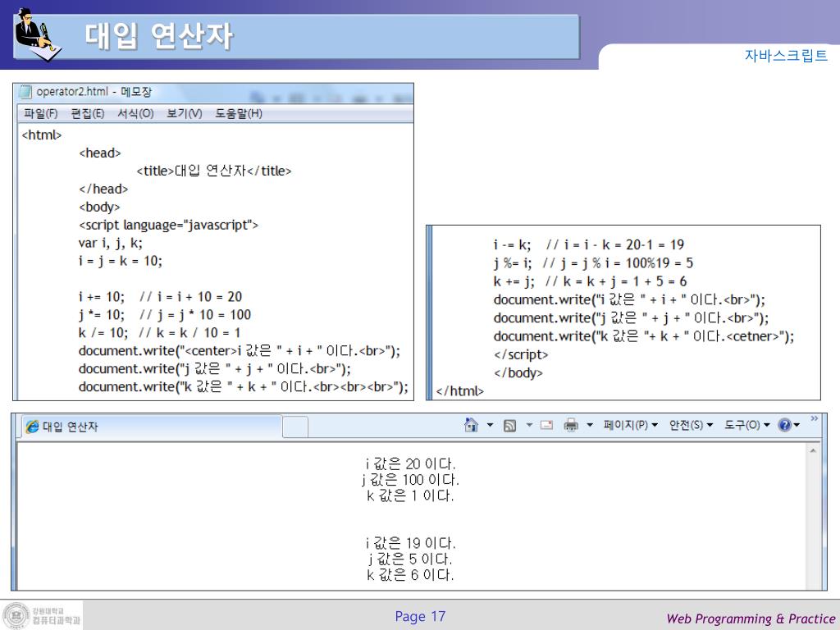Screen dimensions: 840x630
Task: Click the closing </html> tag
Action: [x=459, y=391]
